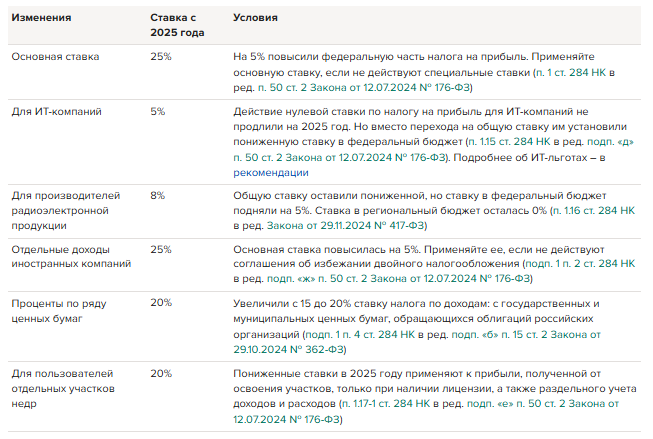This screenshot has width=653, height=439.
Task: Click the 25% rate for иностранных компаний row
Action: pos(161,249)
